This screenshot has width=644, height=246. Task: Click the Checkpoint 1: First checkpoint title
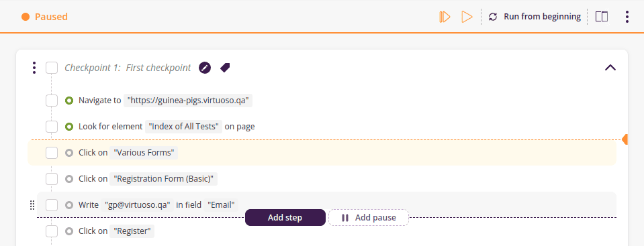tap(128, 68)
